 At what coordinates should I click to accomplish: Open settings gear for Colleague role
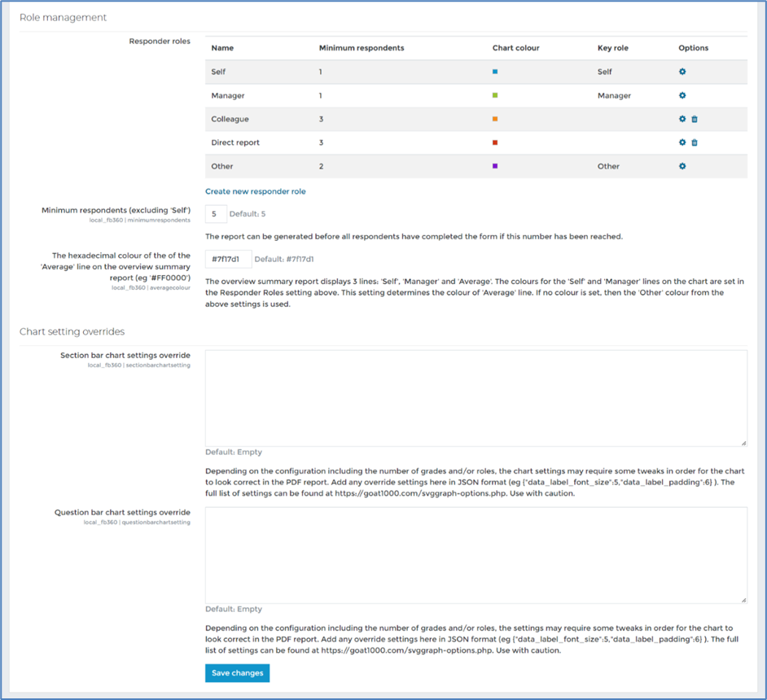(682, 119)
